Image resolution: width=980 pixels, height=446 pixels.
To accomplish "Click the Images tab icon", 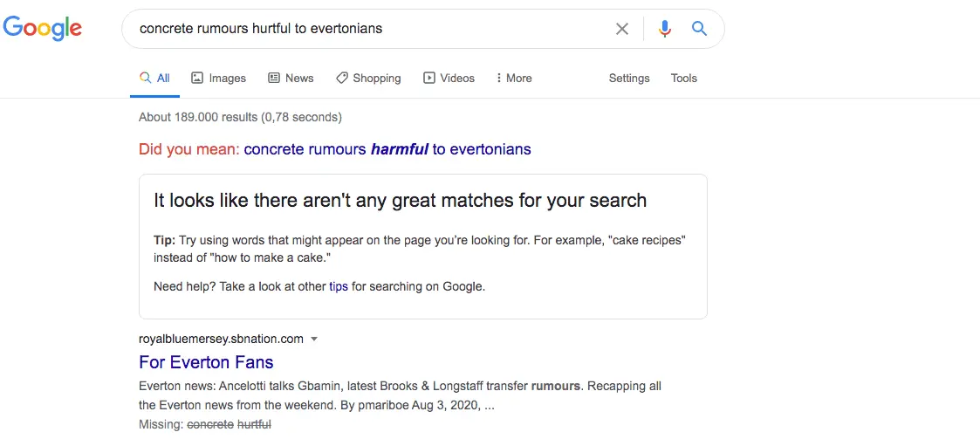I will (x=197, y=78).
